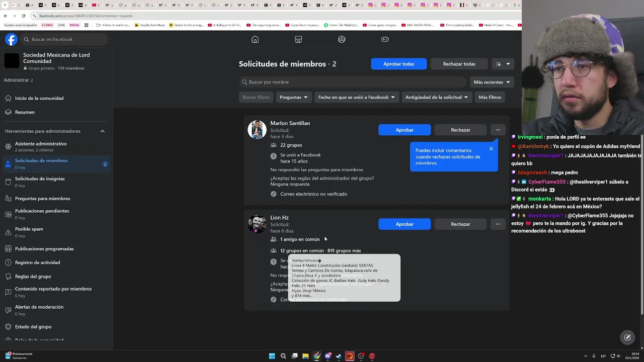Open Alertas de moderación in the sidebar
644x362 pixels.
[x=56, y=310]
